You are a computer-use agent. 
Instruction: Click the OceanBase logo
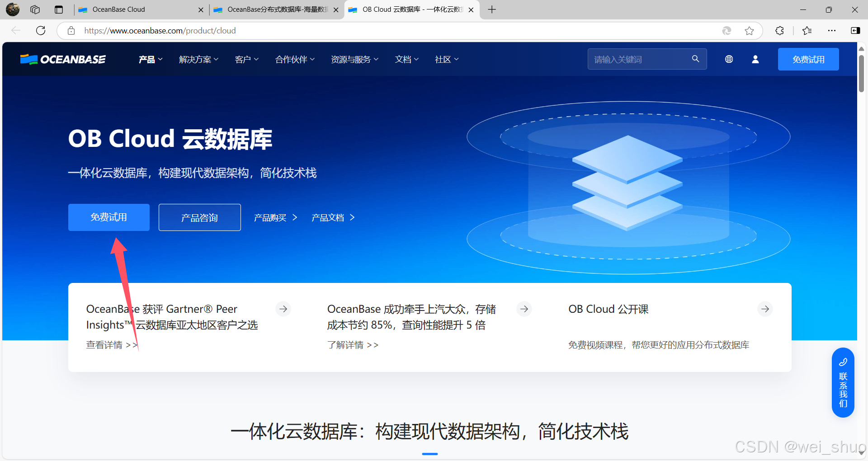(x=63, y=59)
